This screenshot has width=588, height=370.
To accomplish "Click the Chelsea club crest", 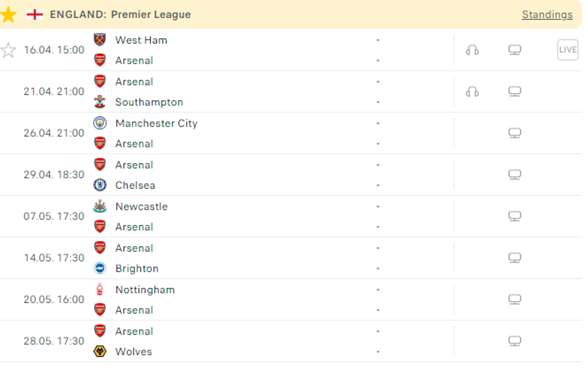I will click(100, 185).
